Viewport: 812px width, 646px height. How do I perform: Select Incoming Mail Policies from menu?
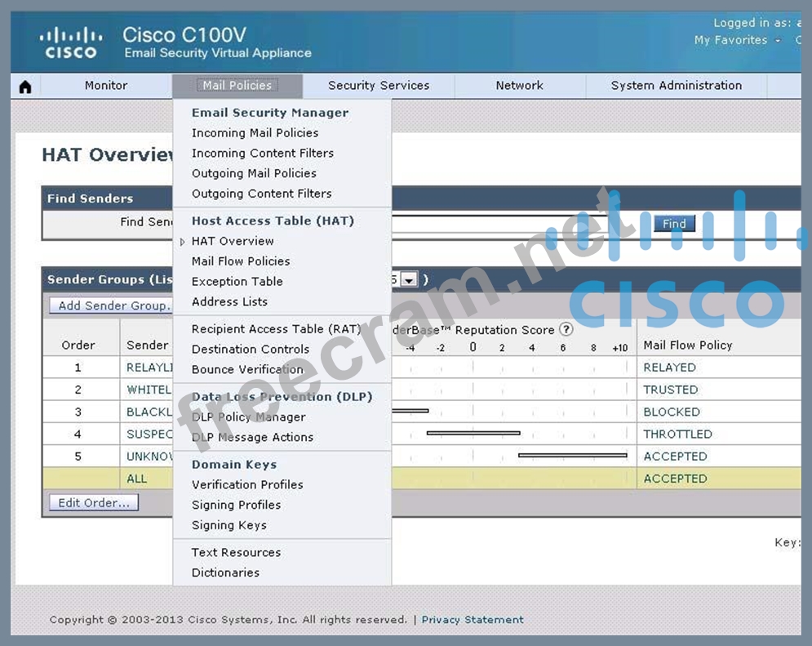click(x=255, y=133)
